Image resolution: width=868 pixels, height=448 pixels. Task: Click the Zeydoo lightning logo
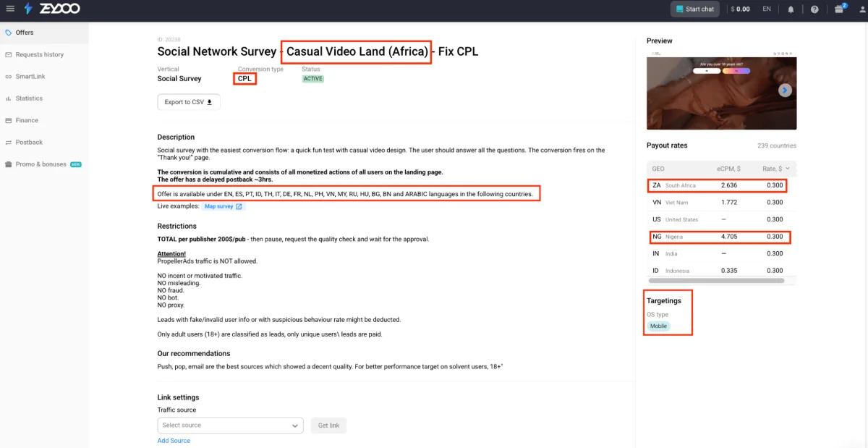28,9
